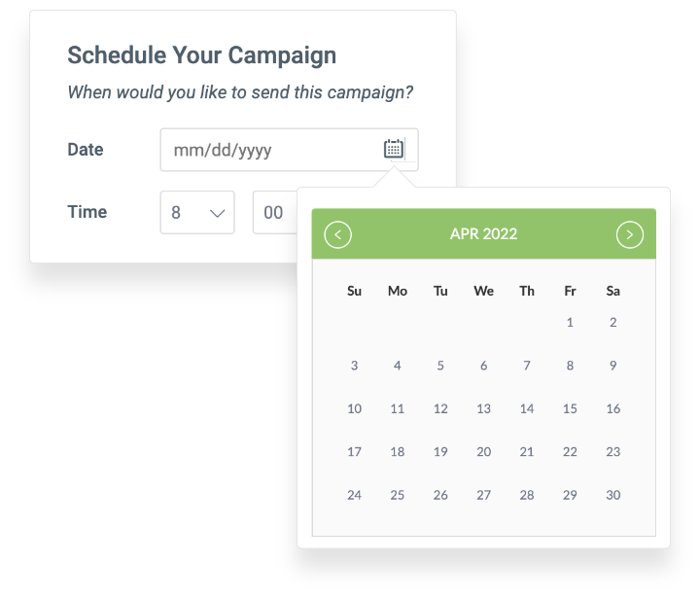The image size is (700, 598).
Task: Expand the hour dropdown showing 8
Action: tap(197, 212)
